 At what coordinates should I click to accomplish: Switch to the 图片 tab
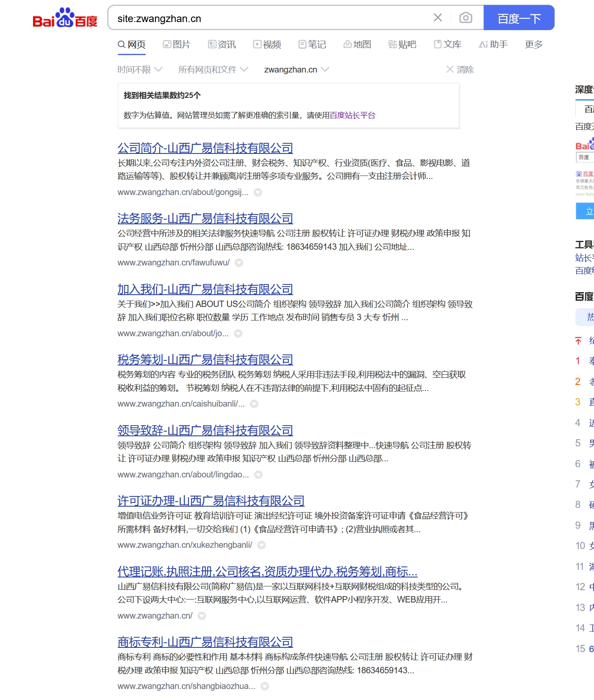[x=177, y=45]
